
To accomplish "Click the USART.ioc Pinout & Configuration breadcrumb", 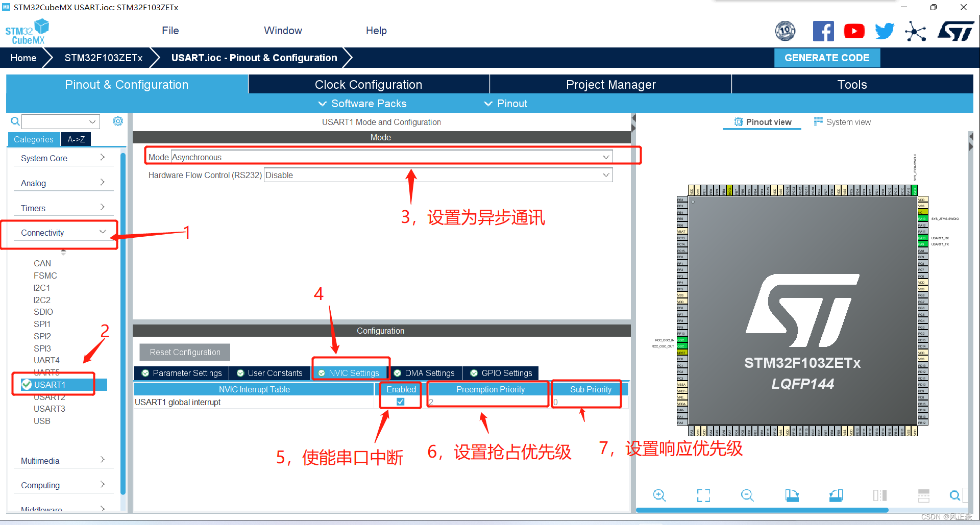I will click(x=254, y=58).
